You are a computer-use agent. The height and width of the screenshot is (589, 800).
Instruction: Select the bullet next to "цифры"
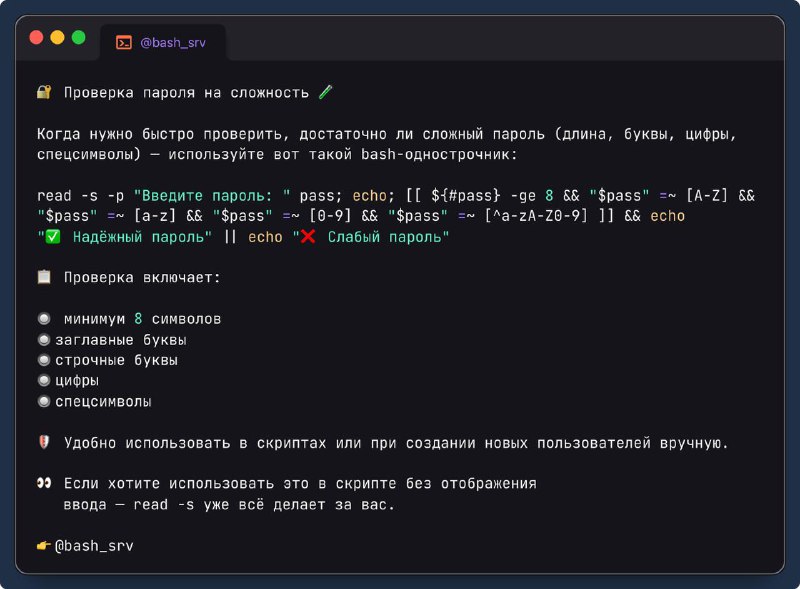coord(44,381)
